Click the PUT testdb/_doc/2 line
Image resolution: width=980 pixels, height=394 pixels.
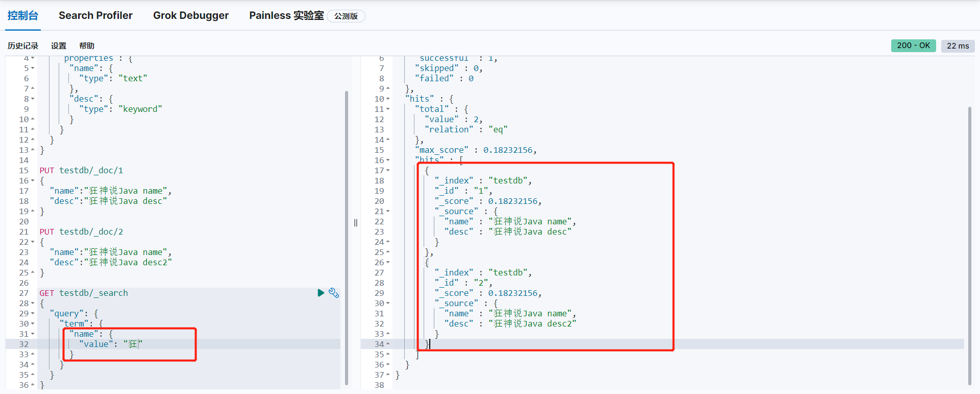[x=81, y=231]
